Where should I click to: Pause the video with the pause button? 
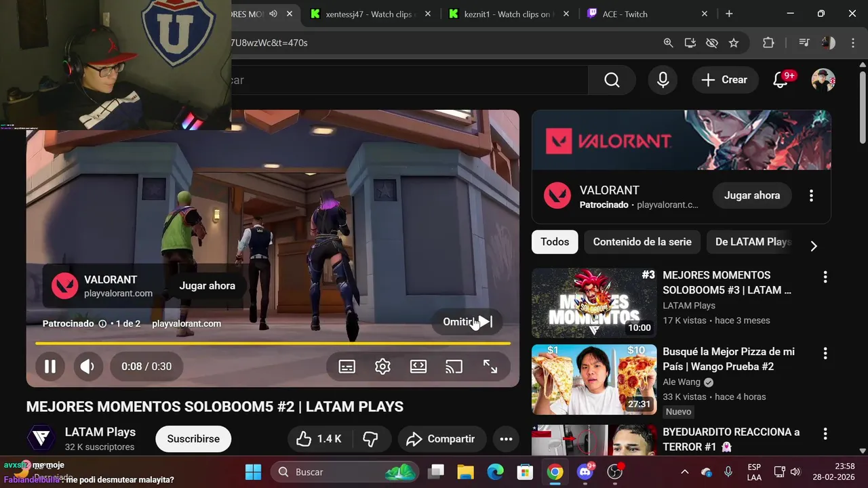[50, 367]
